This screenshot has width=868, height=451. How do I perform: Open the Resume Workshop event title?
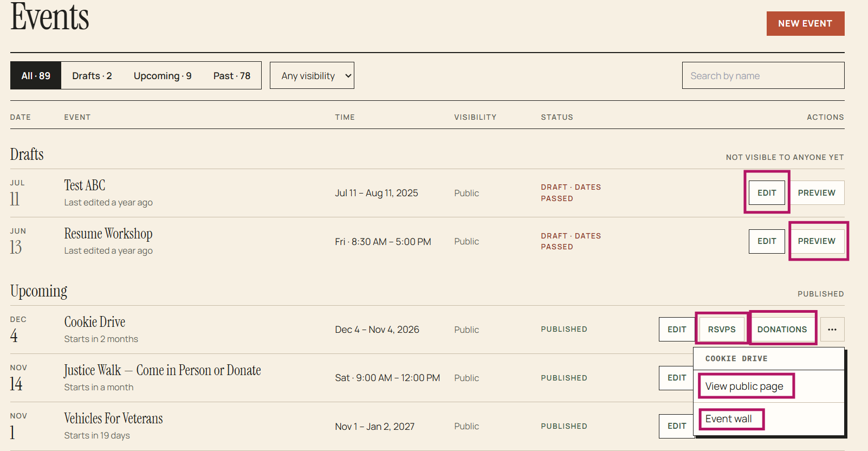tap(108, 234)
